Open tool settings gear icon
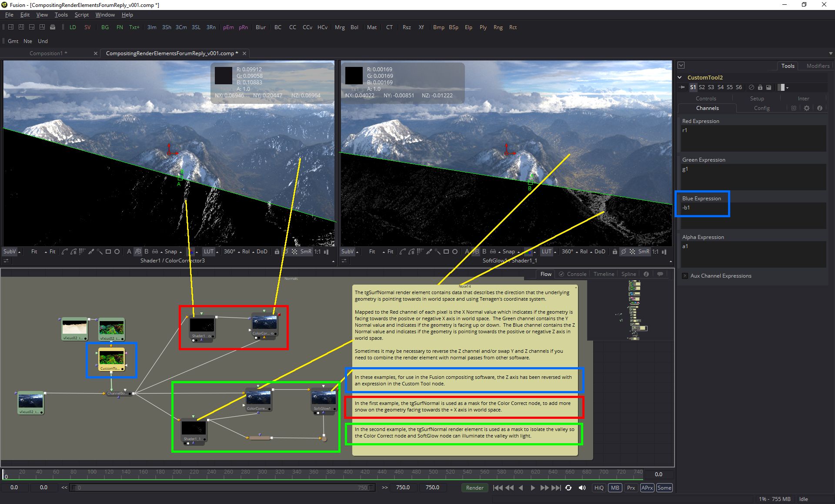This screenshot has width=835, height=504. pyautogui.click(x=807, y=108)
